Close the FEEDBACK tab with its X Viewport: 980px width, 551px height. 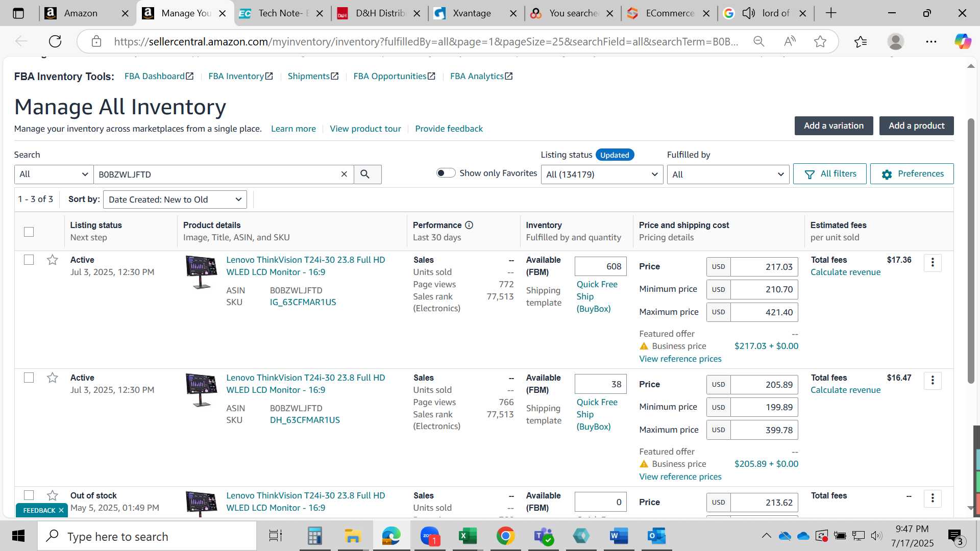pyautogui.click(x=61, y=510)
